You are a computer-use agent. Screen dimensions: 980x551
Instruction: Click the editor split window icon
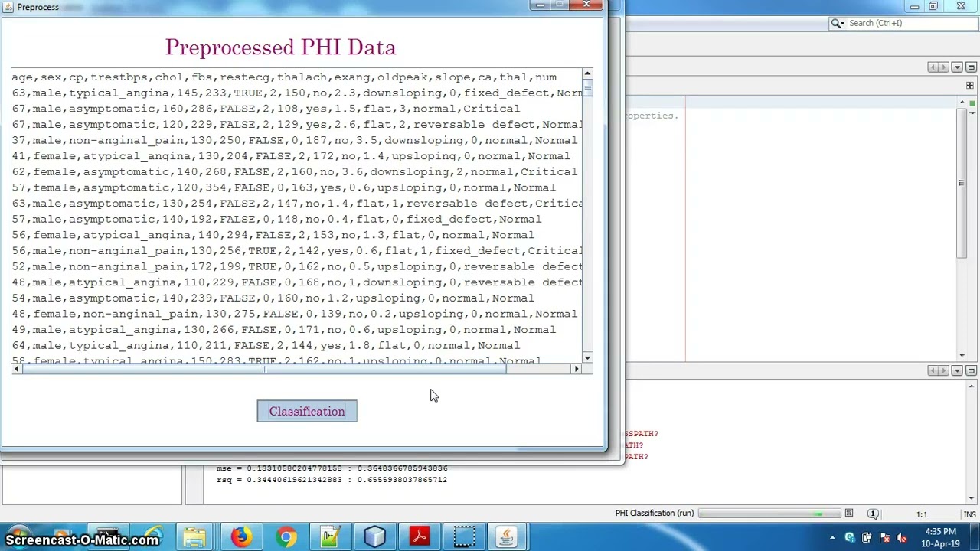[970, 85]
